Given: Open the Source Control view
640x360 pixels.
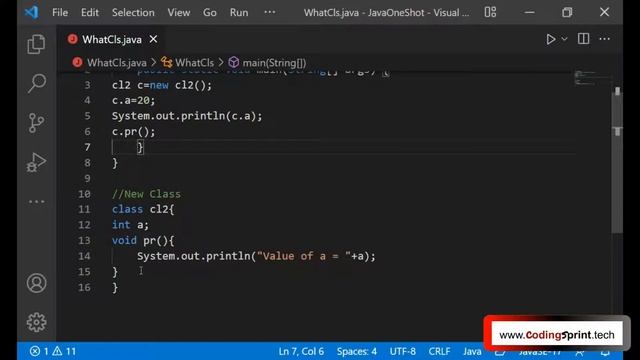Looking at the screenshot, I should tap(36, 122).
